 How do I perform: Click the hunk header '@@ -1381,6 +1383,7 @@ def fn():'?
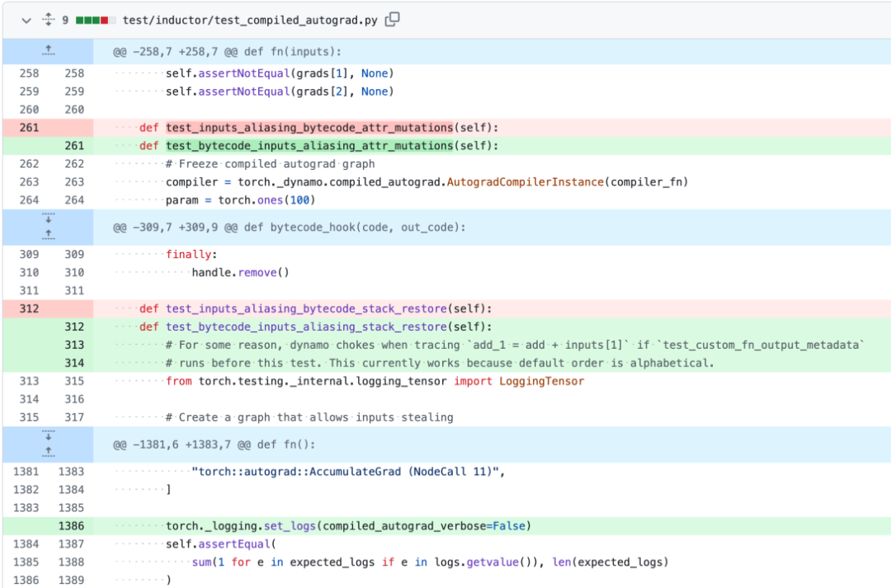tap(214, 445)
